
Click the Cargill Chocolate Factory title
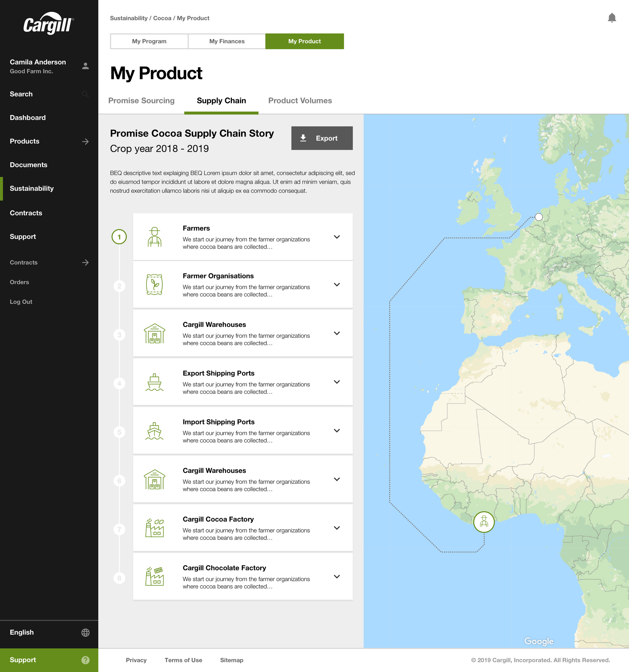(224, 568)
